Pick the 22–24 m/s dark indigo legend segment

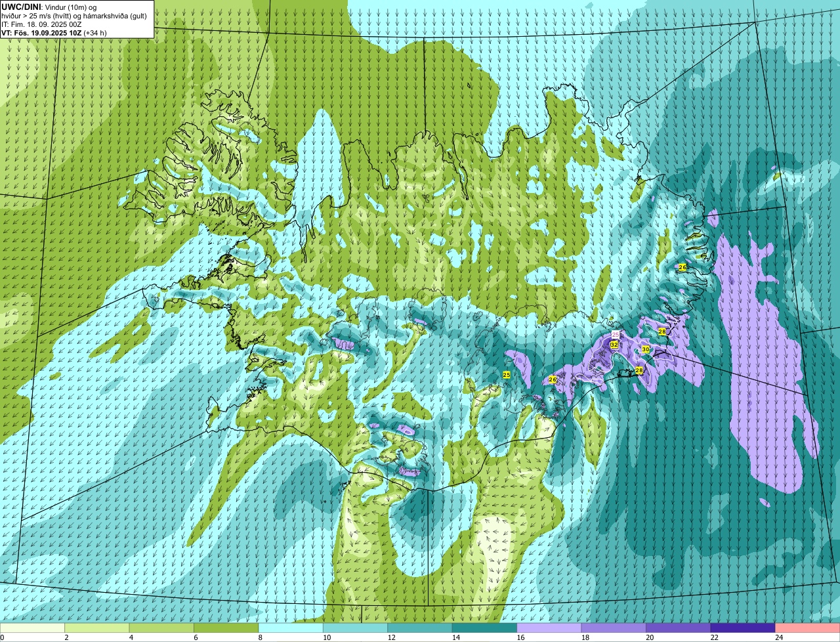pos(743,628)
